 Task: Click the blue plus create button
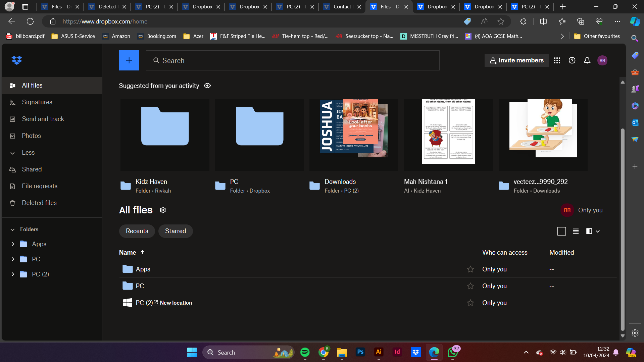coord(129,60)
